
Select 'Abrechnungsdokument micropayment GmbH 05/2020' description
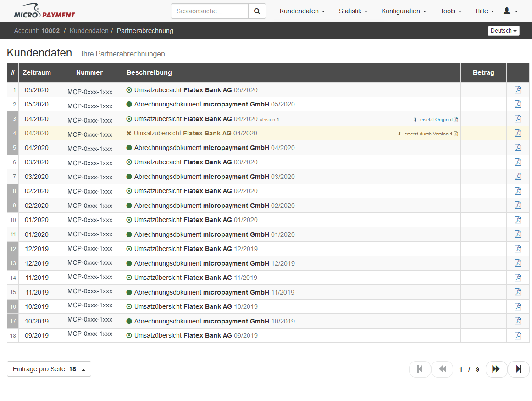pos(215,104)
